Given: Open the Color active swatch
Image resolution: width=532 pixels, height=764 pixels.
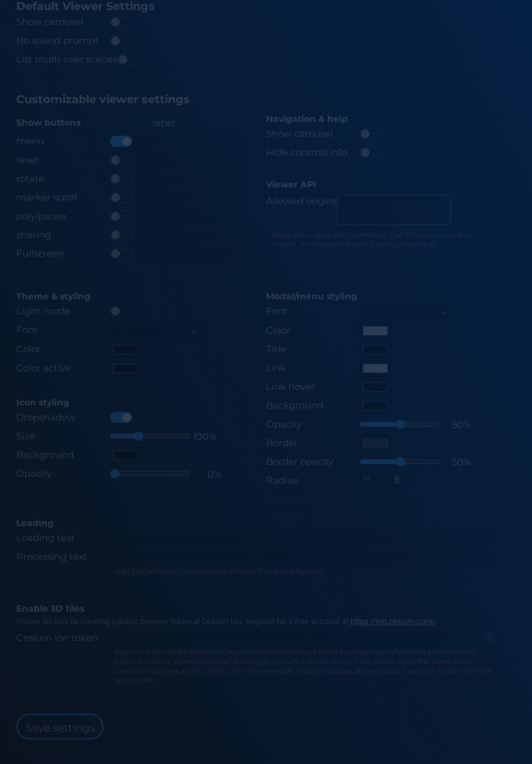Looking at the screenshot, I should pyautogui.click(x=126, y=368).
